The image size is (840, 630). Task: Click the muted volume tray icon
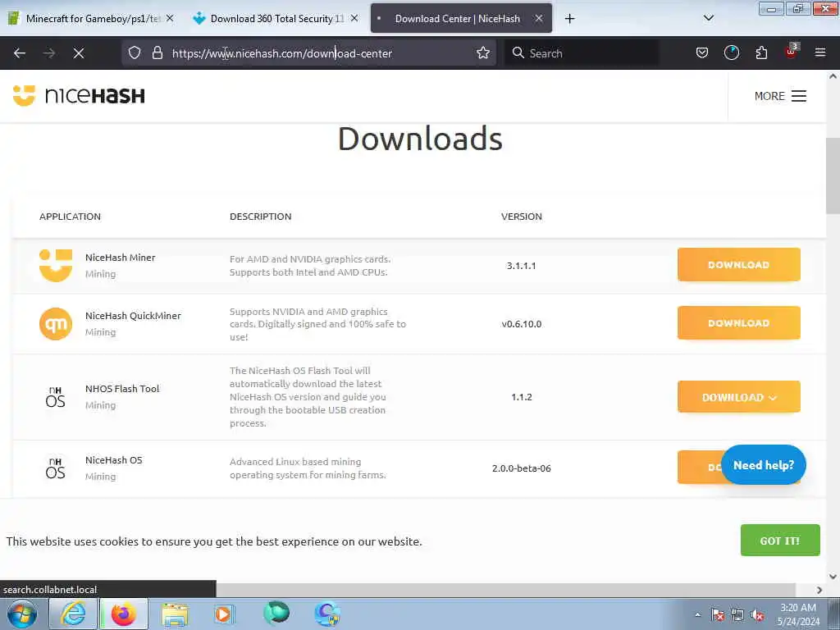click(757, 615)
